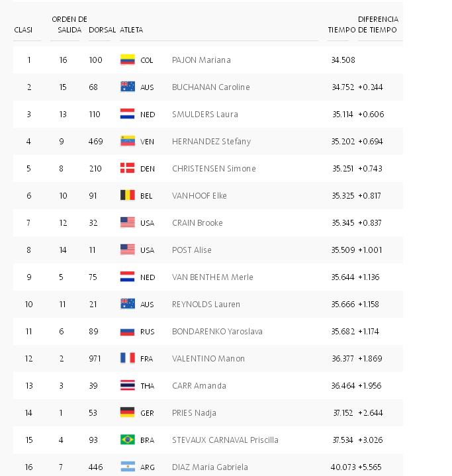Click the Russia flag next to RUS
The image size is (452, 476).
(128, 331)
